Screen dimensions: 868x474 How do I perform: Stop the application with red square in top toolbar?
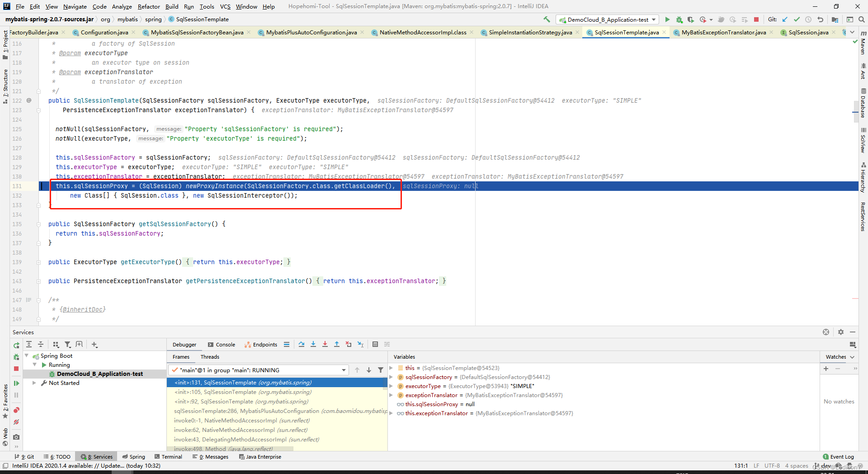click(756, 19)
